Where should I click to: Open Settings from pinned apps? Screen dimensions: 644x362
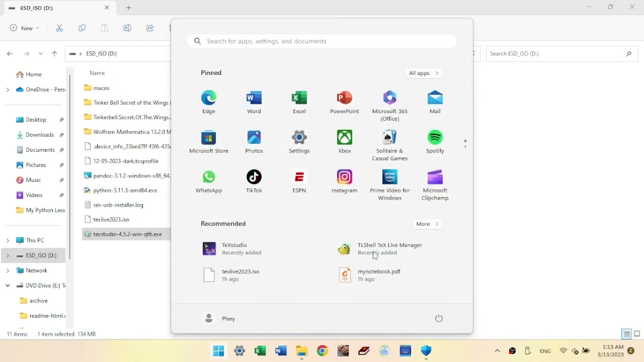click(299, 142)
